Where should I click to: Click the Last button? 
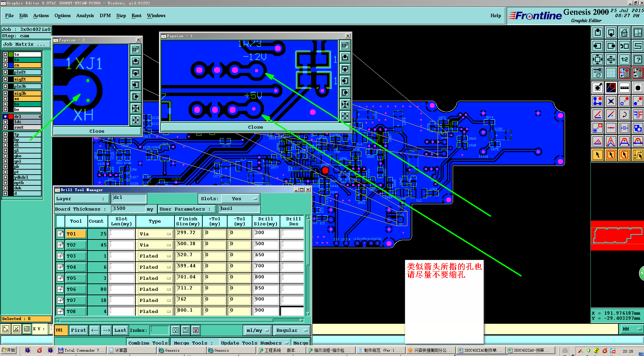pos(120,330)
